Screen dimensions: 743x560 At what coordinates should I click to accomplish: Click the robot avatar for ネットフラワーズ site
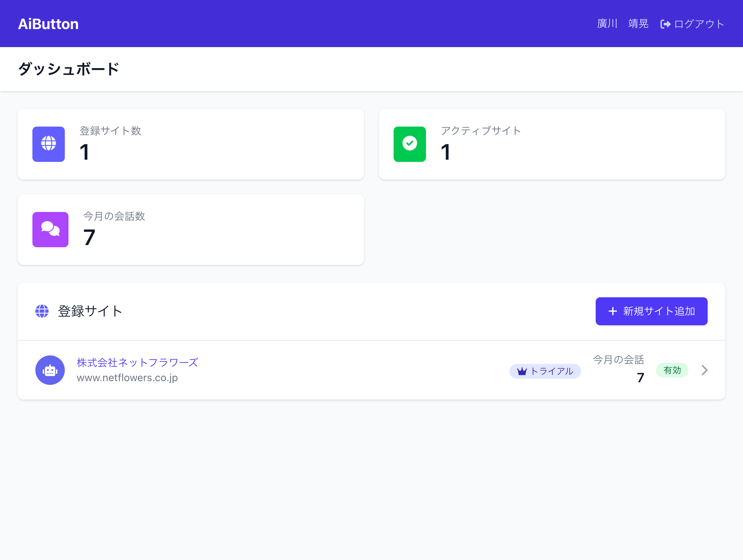click(x=50, y=370)
